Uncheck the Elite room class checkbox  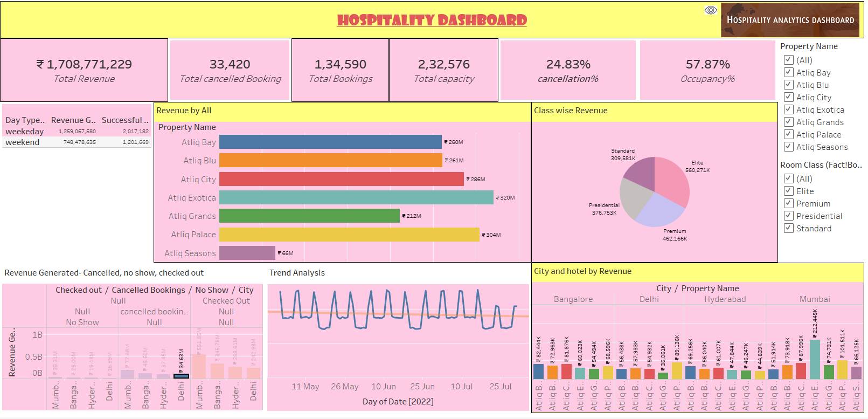click(789, 191)
